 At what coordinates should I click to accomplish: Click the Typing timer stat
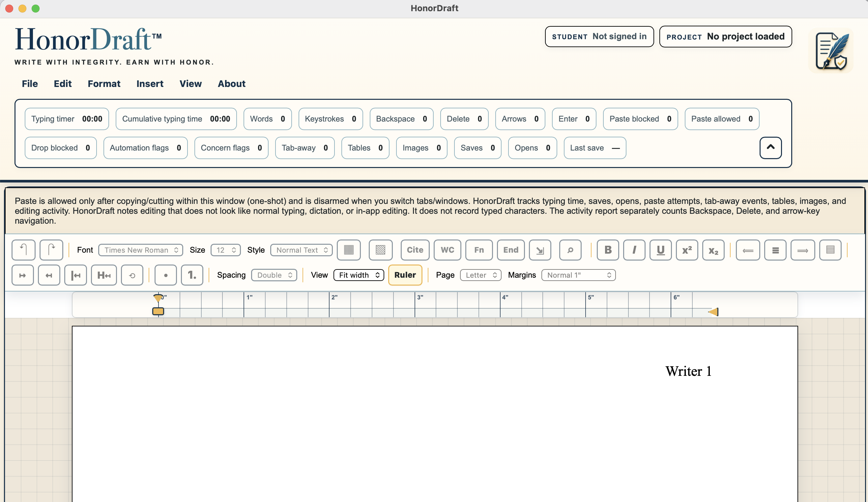point(67,119)
